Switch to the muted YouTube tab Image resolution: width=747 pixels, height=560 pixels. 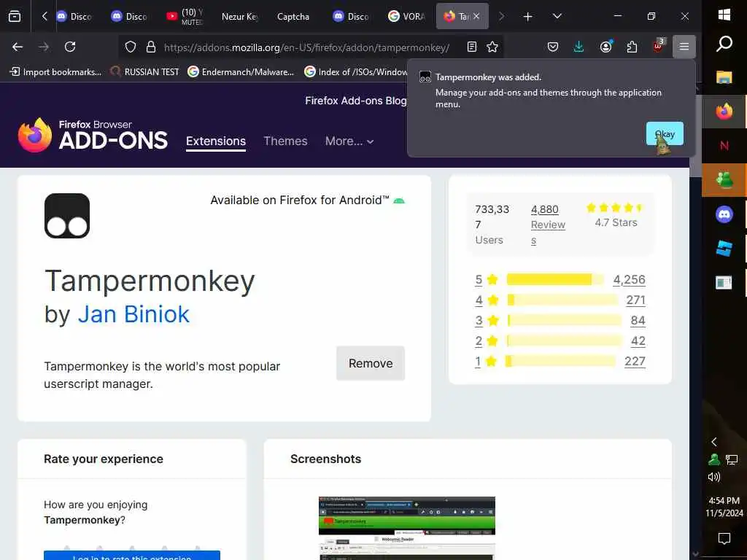185,17
